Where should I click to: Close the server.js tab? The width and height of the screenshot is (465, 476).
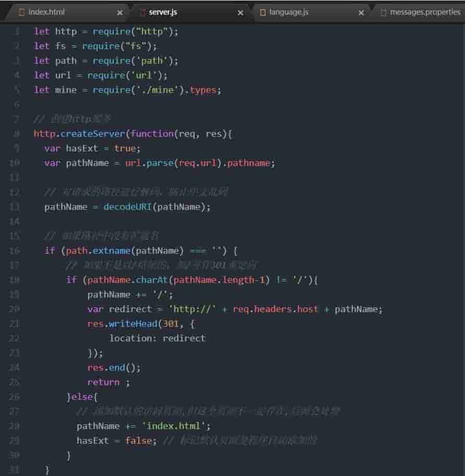pyautogui.click(x=241, y=13)
